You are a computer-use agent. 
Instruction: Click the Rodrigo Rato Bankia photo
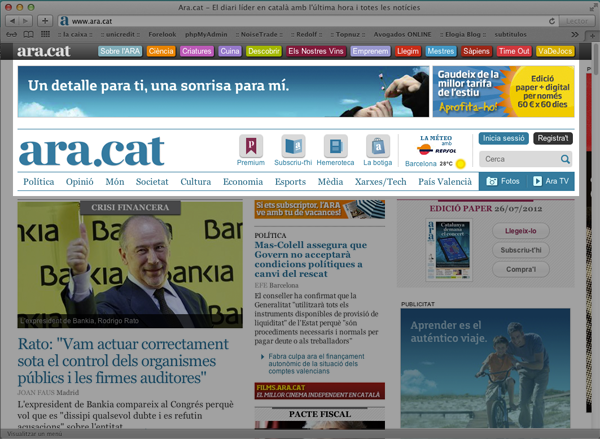coord(130,265)
